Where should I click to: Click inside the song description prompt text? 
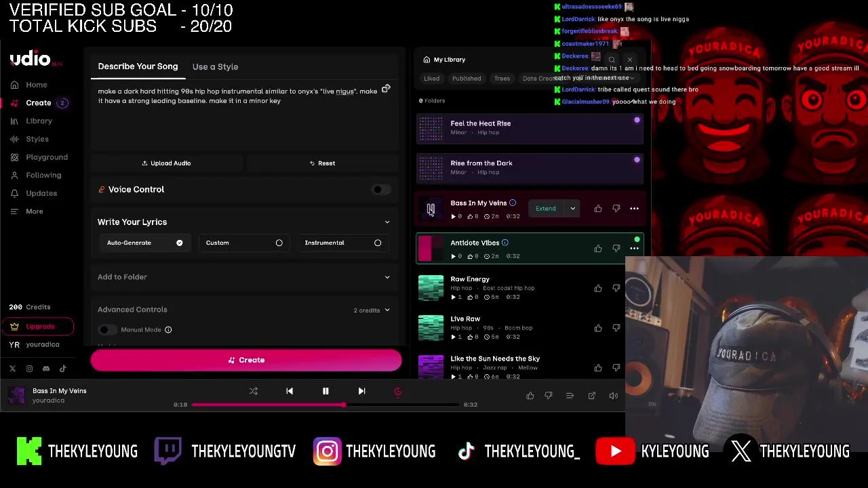click(237, 96)
